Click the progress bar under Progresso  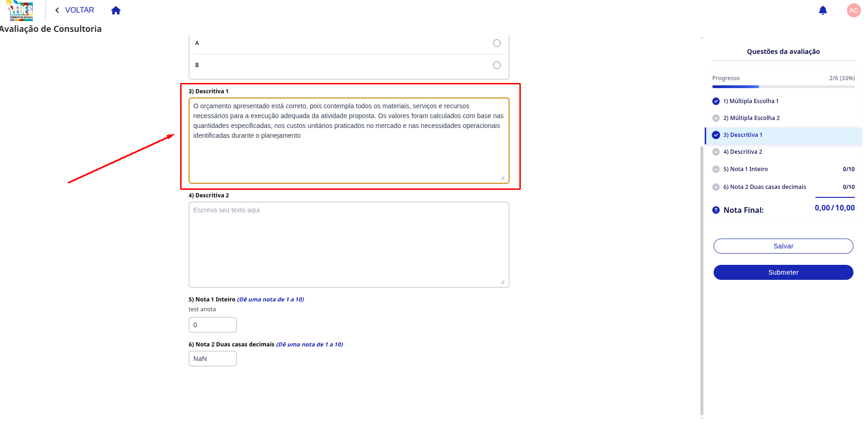pos(783,87)
